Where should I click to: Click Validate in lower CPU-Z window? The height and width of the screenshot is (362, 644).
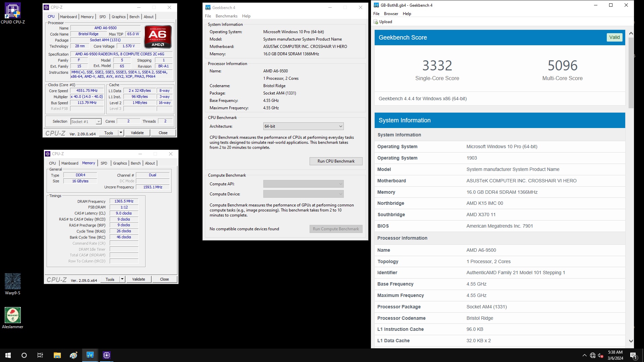coord(139,279)
